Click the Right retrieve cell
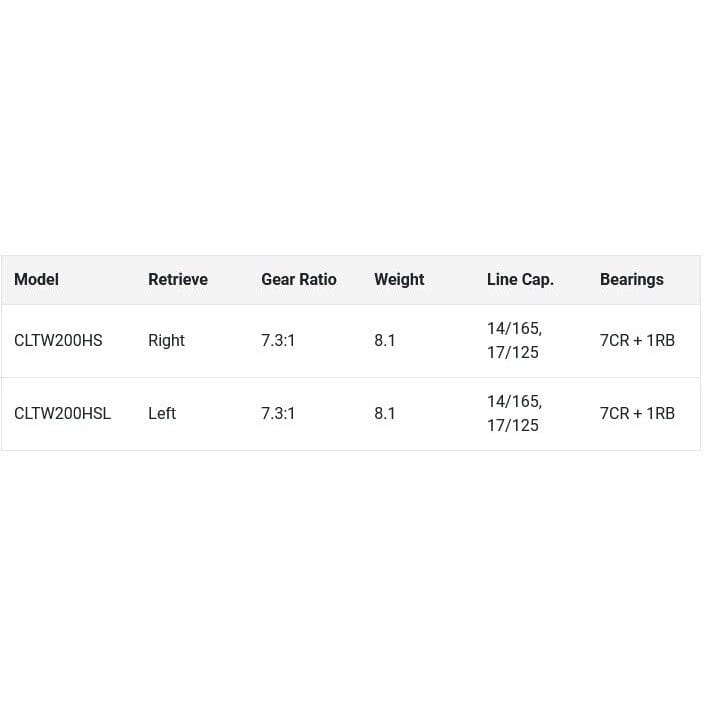 click(x=166, y=341)
